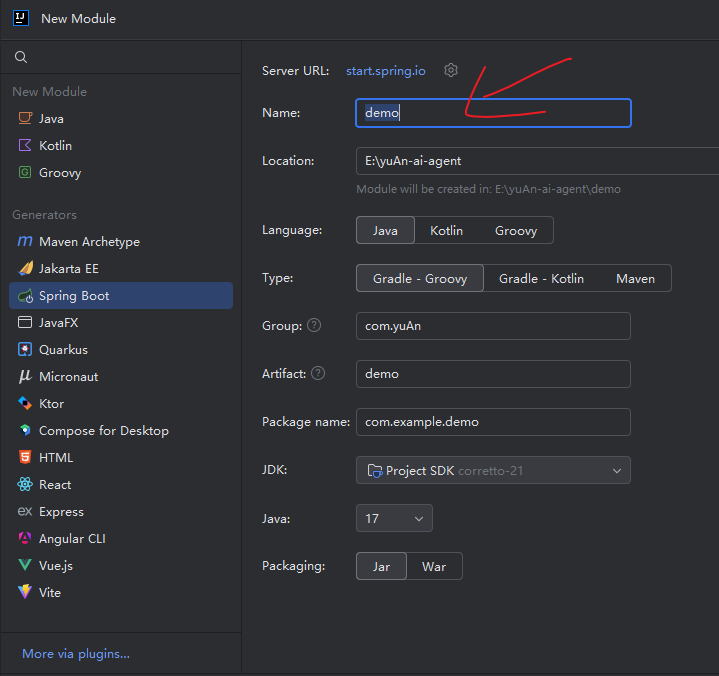Select Maven Archetype generator

point(121,241)
